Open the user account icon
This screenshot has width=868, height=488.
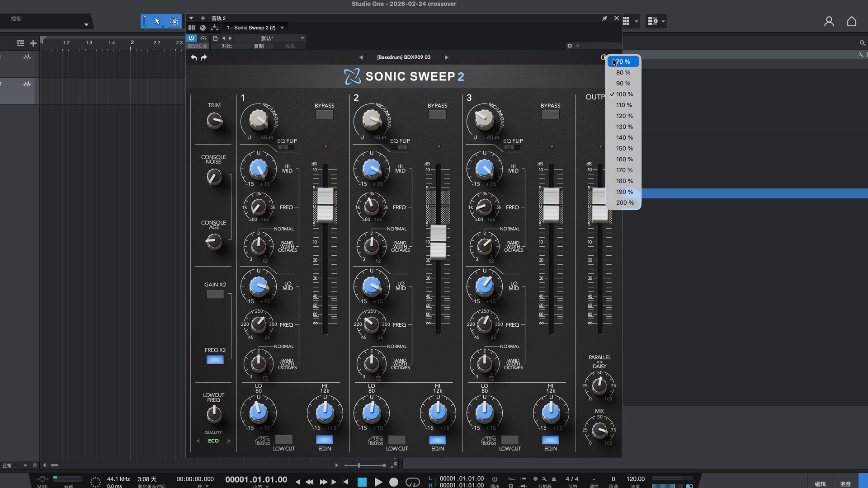(829, 21)
